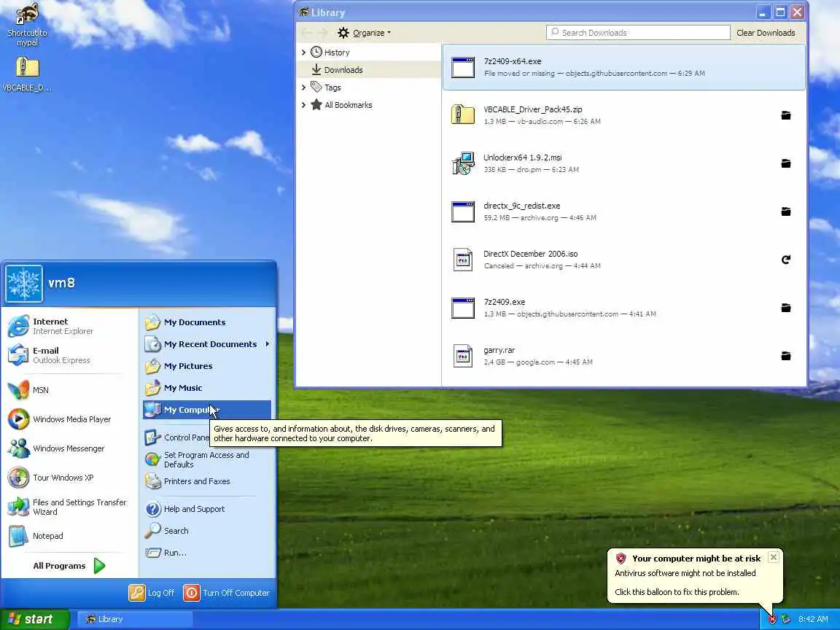
Task: Click the Organize gear icon
Action: click(343, 33)
